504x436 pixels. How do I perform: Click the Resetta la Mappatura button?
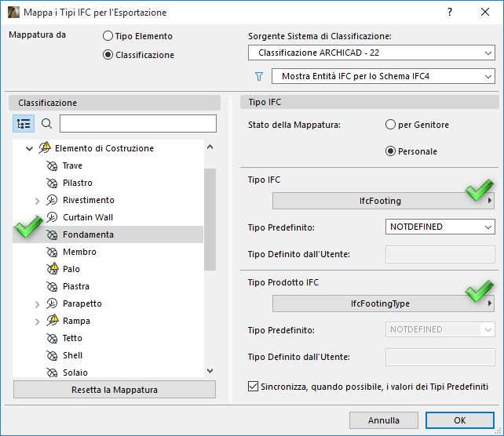(115, 390)
